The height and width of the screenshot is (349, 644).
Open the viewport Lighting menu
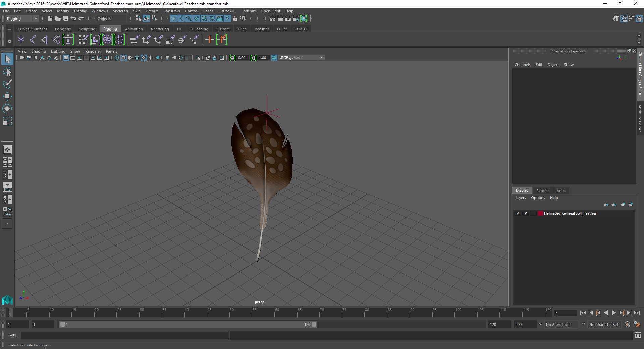coord(58,51)
